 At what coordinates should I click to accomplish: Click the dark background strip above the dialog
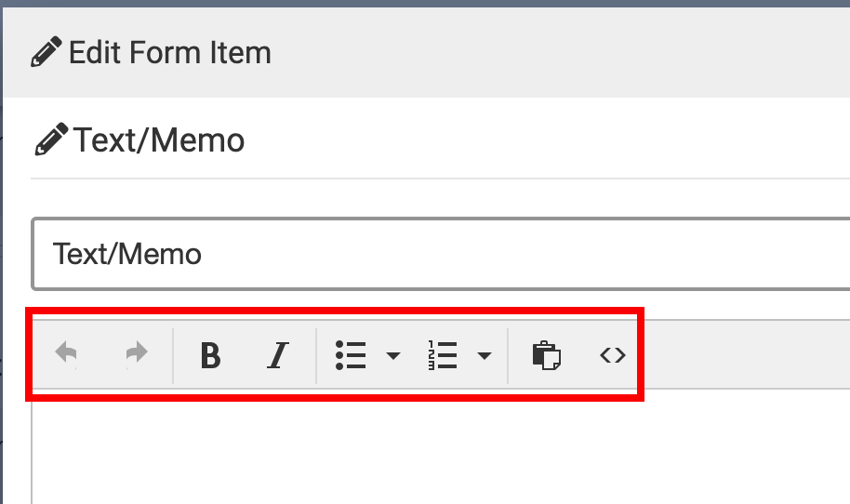coord(425,4)
